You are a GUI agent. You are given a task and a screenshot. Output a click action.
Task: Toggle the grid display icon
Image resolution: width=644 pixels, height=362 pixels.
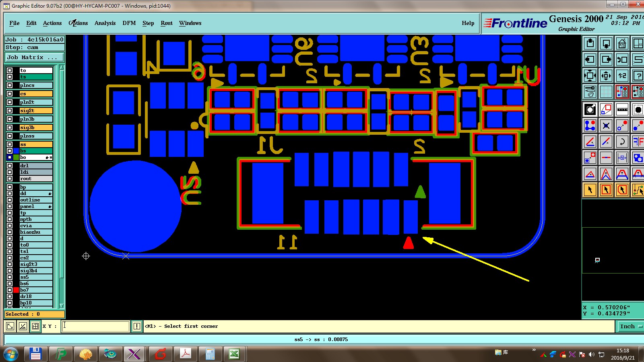click(x=606, y=92)
